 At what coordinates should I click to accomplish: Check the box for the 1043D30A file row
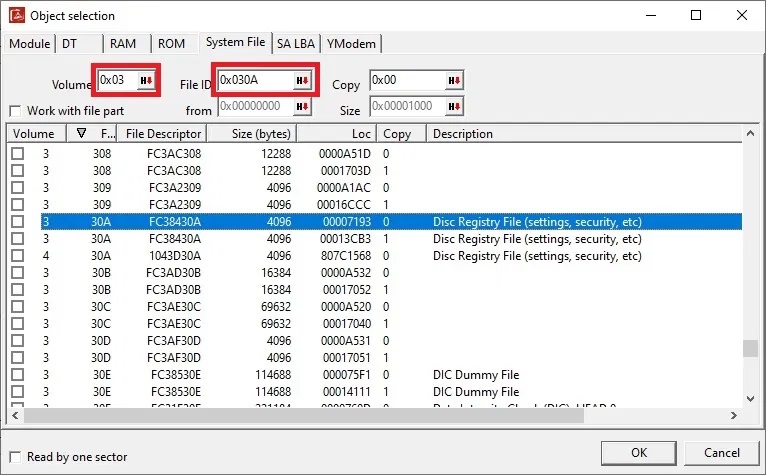(x=17, y=256)
